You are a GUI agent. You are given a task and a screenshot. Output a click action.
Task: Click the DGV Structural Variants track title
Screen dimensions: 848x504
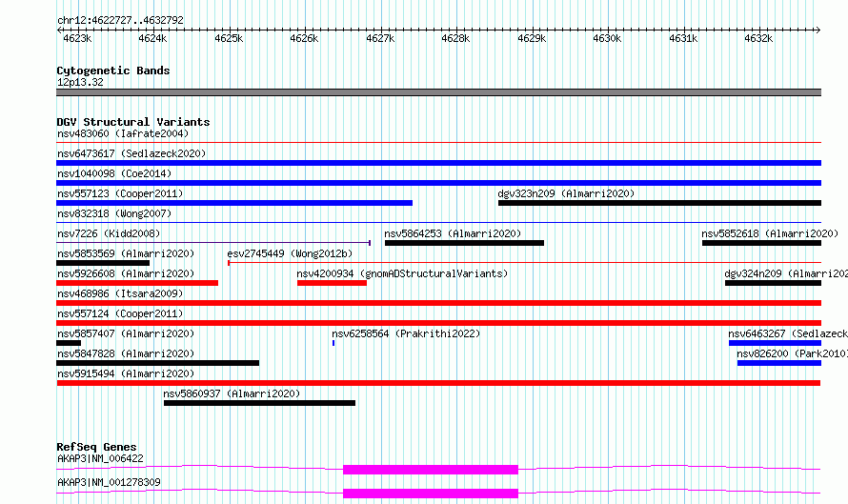[x=133, y=122]
